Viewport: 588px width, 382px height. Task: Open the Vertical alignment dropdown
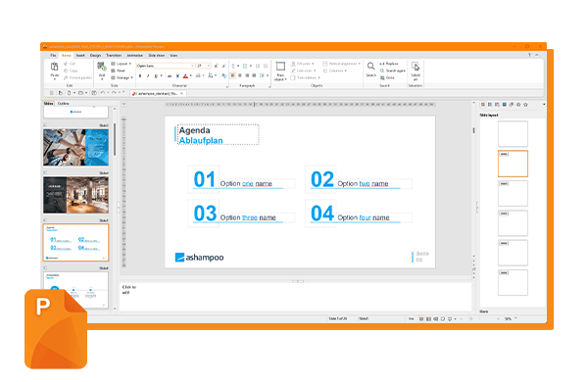342,64
